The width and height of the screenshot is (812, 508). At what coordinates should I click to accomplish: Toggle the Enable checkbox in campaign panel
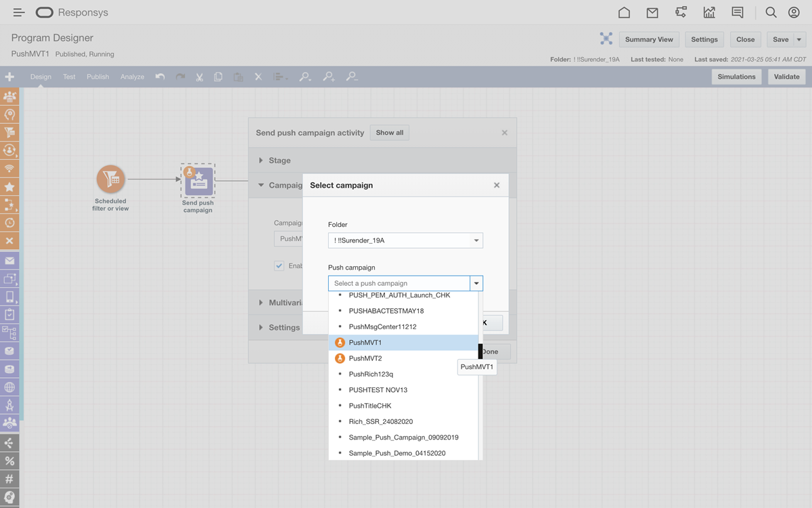279,266
